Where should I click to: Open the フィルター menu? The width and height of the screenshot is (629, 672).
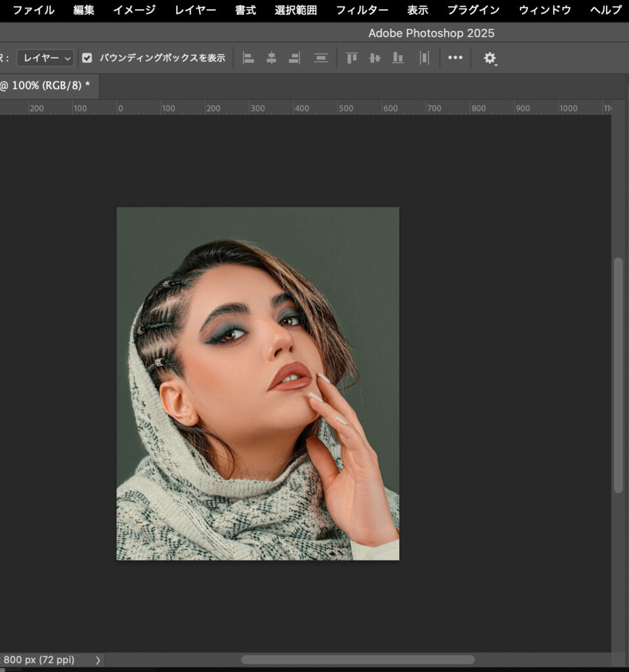362,10
